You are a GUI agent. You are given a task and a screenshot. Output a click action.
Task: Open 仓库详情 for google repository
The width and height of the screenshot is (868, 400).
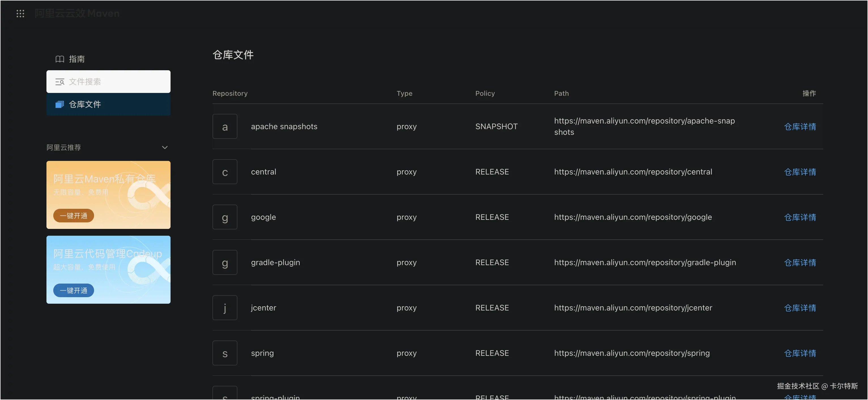tap(800, 217)
